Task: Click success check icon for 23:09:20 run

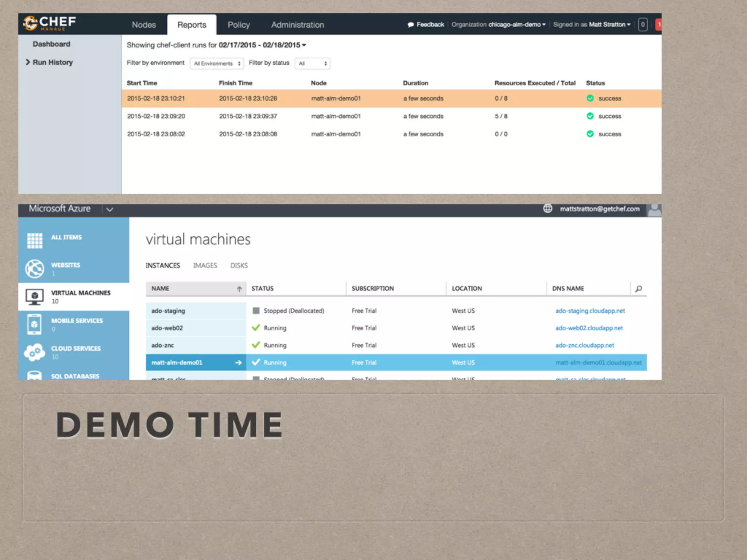Action: (590, 116)
